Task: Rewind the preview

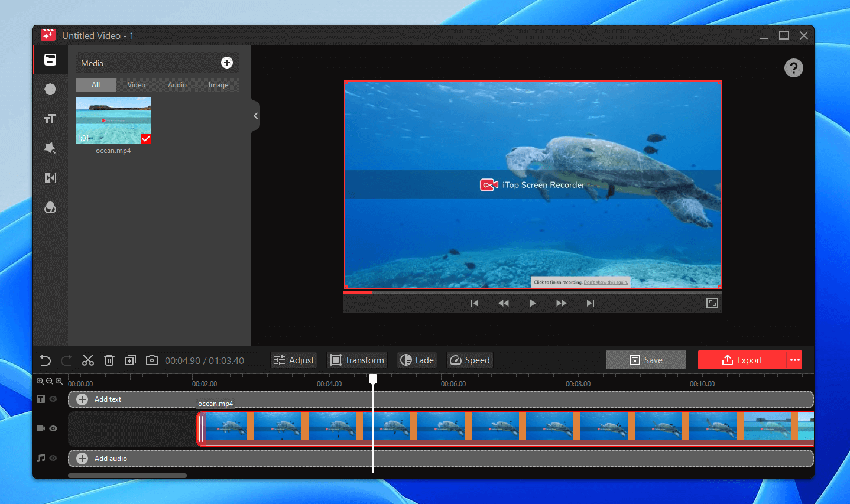Action: click(504, 303)
